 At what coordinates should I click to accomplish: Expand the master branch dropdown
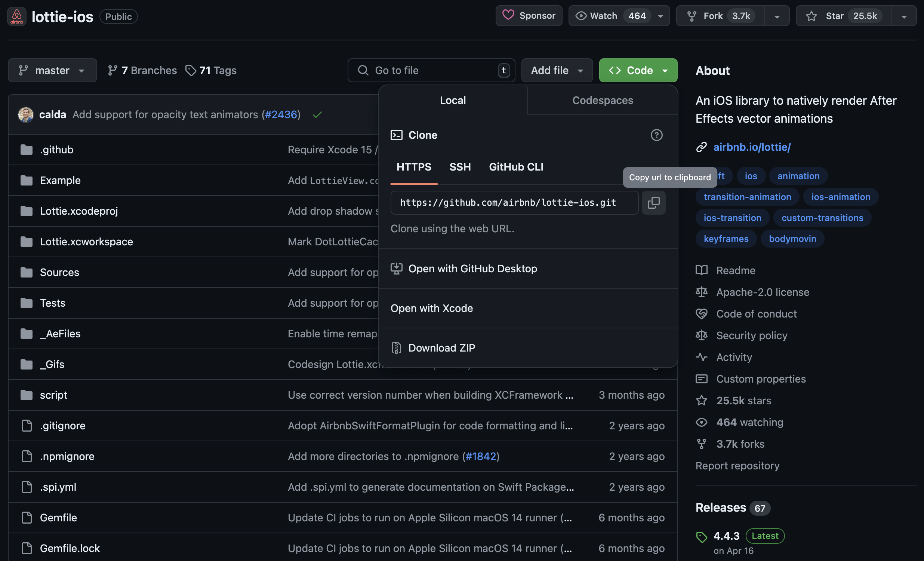tap(52, 71)
